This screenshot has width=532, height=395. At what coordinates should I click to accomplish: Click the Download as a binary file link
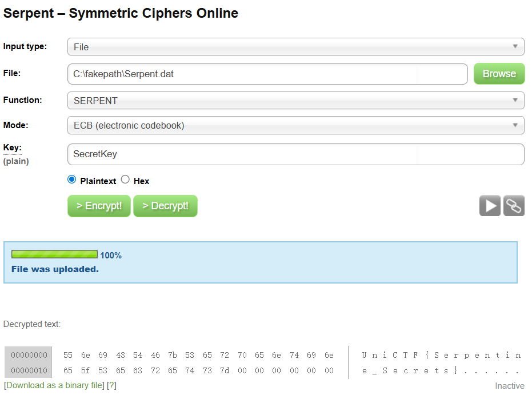point(54,385)
